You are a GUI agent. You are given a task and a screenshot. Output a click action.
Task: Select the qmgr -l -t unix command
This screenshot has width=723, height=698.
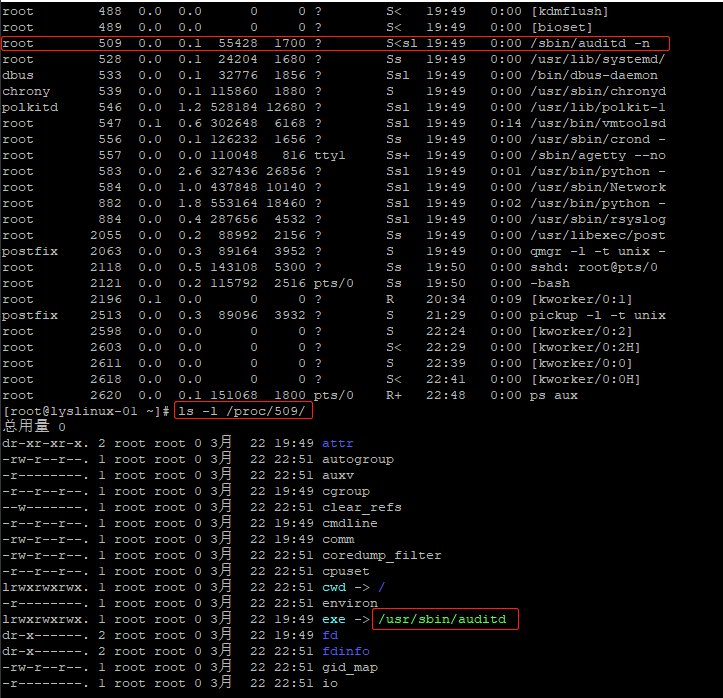click(x=598, y=251)
